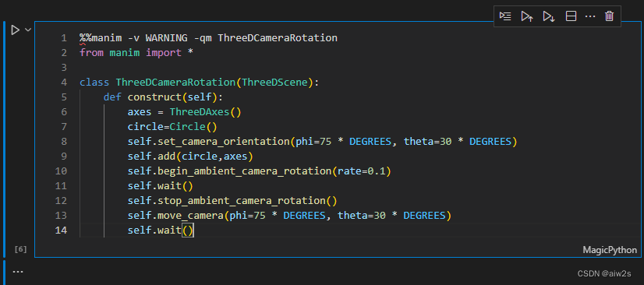Click 'stop_ambient_camera_rotation' on line 12
The image size is (644, 285).
tap(242, 201)
